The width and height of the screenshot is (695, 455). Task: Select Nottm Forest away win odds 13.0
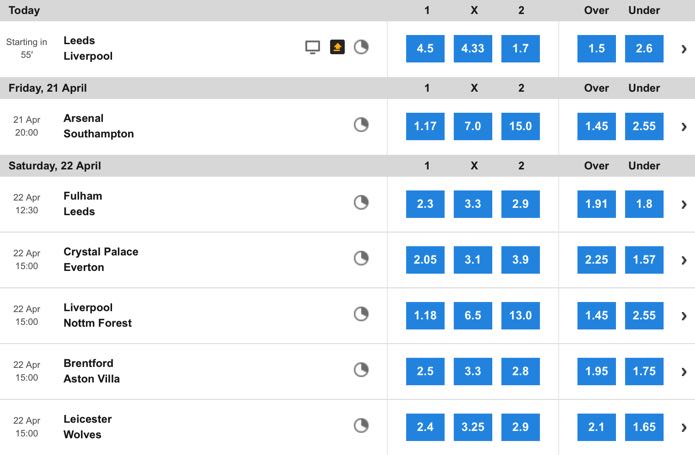click(520, 315)
